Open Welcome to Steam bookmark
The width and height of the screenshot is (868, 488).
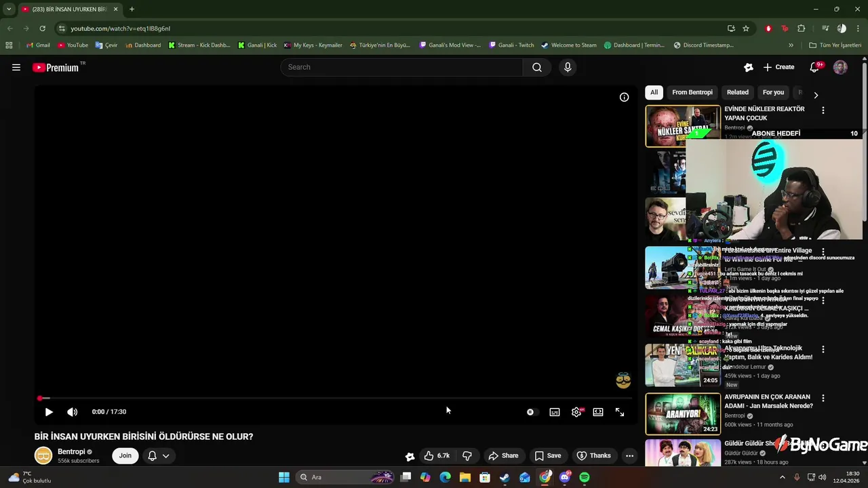(x=569, y=45)
